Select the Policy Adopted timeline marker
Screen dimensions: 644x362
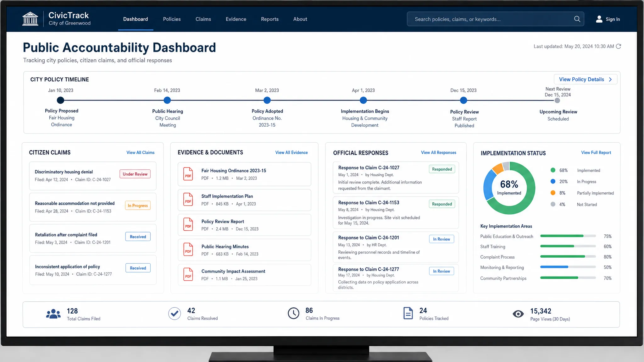[267, 100]
